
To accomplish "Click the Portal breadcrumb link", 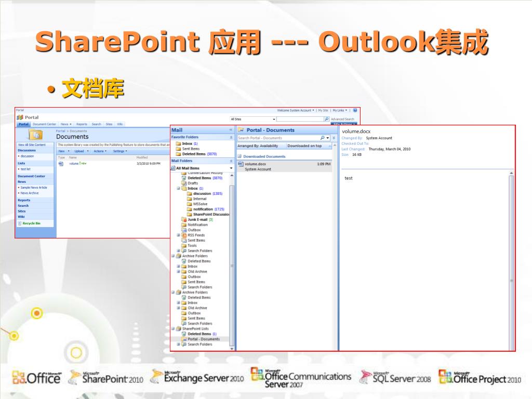I will (60, 131).
